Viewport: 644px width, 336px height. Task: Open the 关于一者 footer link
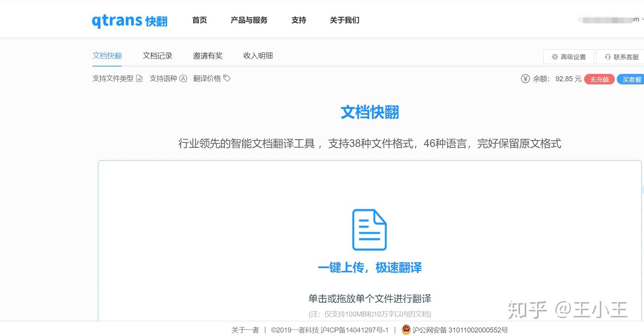[245, 330]
